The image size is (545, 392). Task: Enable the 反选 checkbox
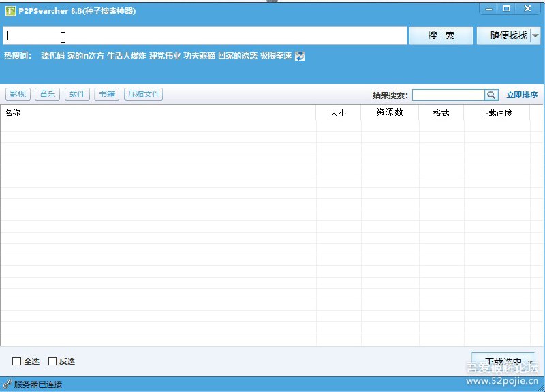[x=51, y=361]
